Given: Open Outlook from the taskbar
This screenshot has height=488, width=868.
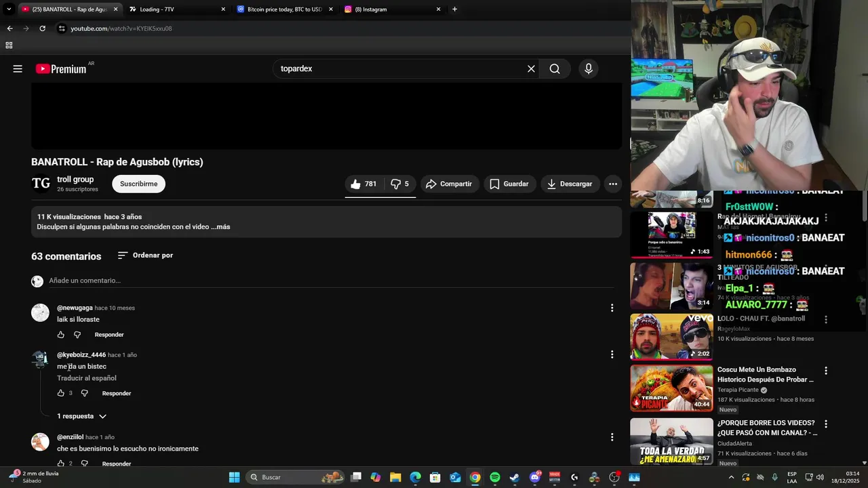Looking at the screenshot, I should tap(455, 477).
